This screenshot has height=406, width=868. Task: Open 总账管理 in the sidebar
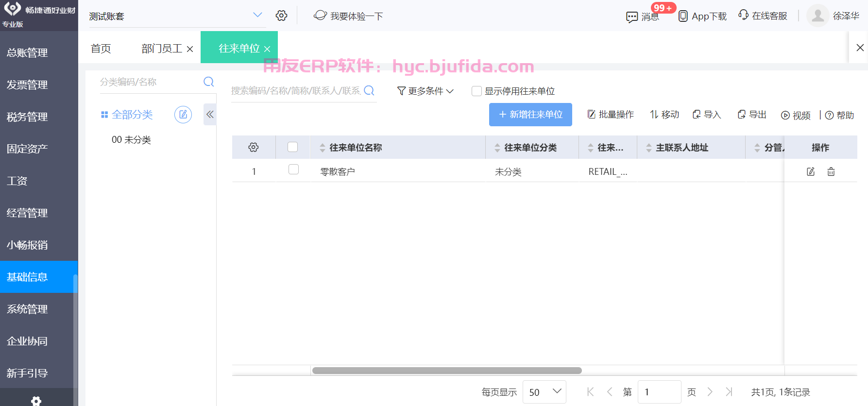click(39, 52)
